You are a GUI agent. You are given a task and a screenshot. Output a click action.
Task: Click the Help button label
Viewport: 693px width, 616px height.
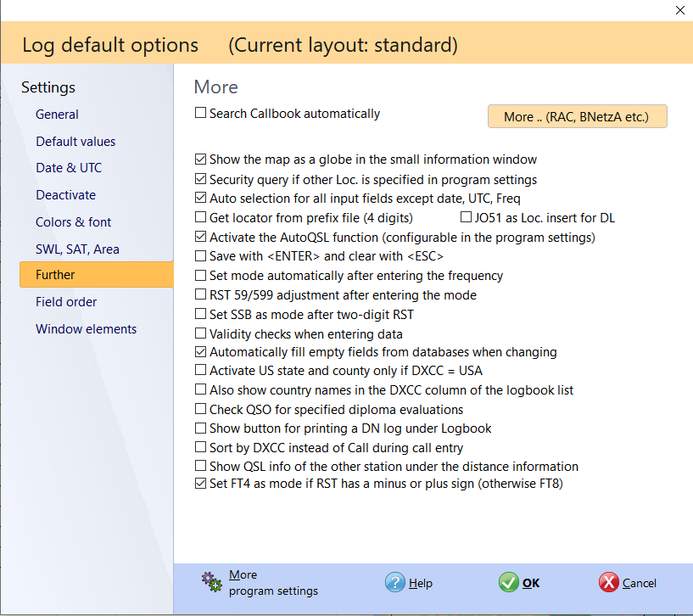[x=421, y=583]
